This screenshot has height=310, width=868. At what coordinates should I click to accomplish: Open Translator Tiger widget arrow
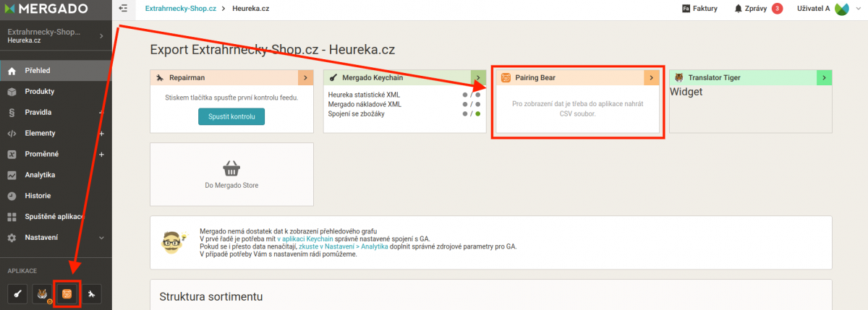(x=825, y=77)
